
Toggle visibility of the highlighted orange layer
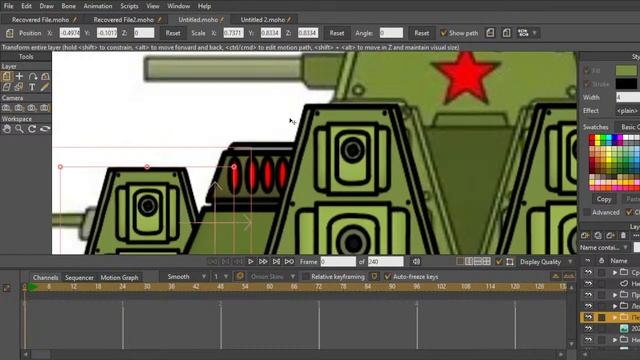point(588,317)
